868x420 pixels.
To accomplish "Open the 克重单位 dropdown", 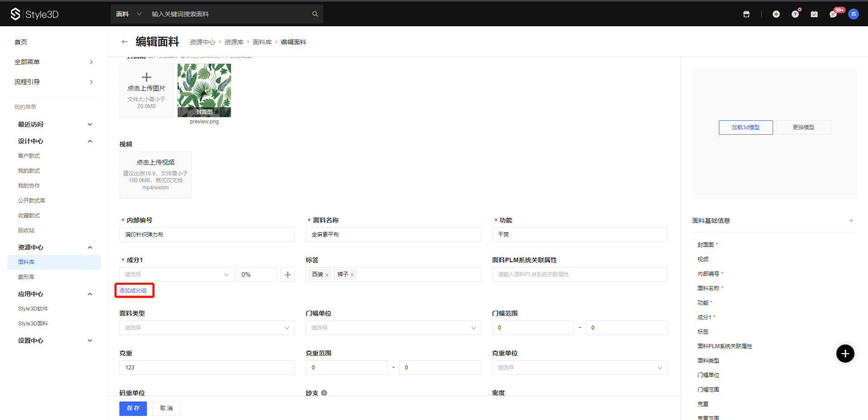I will click(x=579, y=368).
